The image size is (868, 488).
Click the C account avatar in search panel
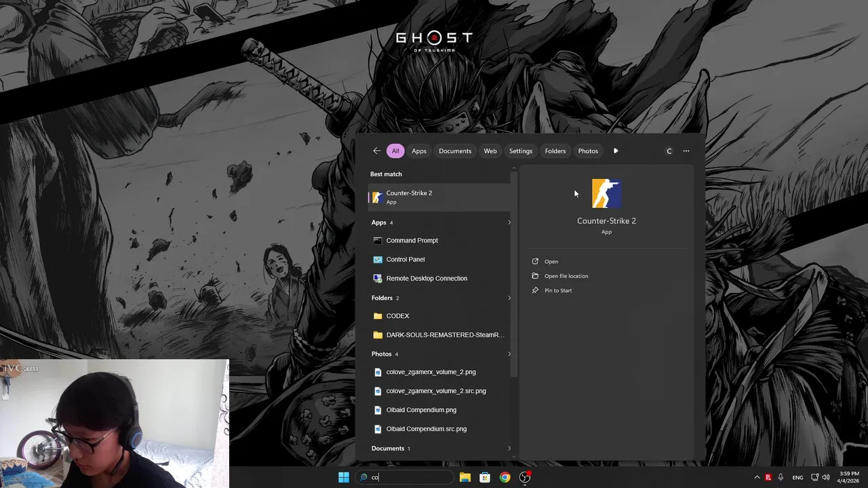[x=669, y=151]
